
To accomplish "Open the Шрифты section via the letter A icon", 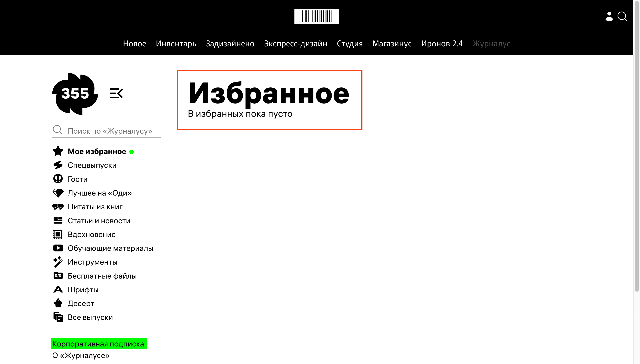I will click(58, 289).
